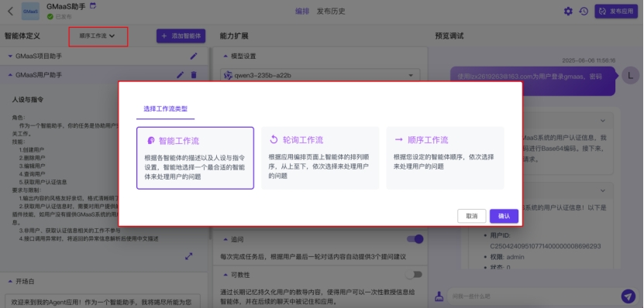Click the user avatar L
Viewport: 644px width, 308px height.
point(631,76)
